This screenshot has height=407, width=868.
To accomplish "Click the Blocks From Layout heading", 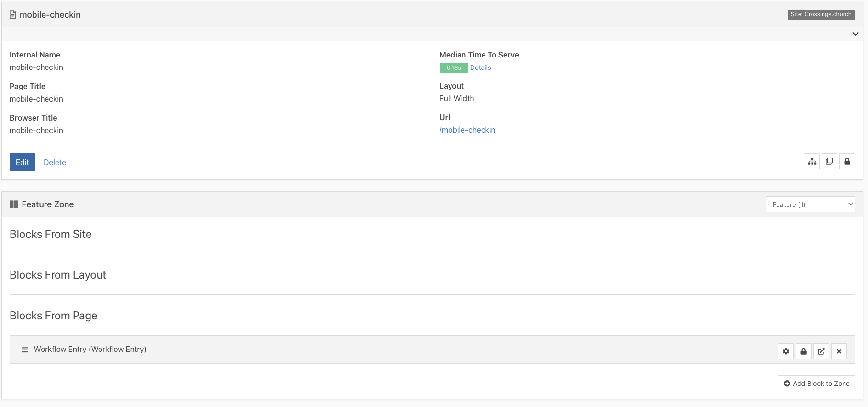I will [58, 275].
